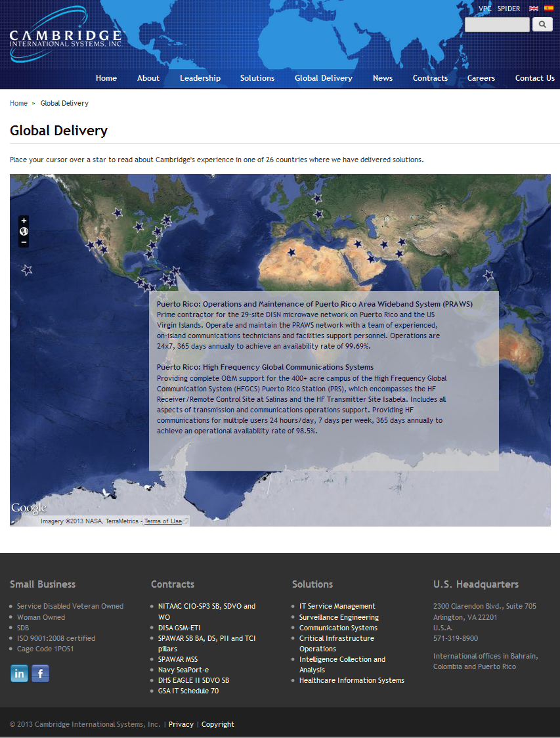This screenshot has height=738, width=560.
Task: Reset map view with the globe control
Action: click(24, 231)
